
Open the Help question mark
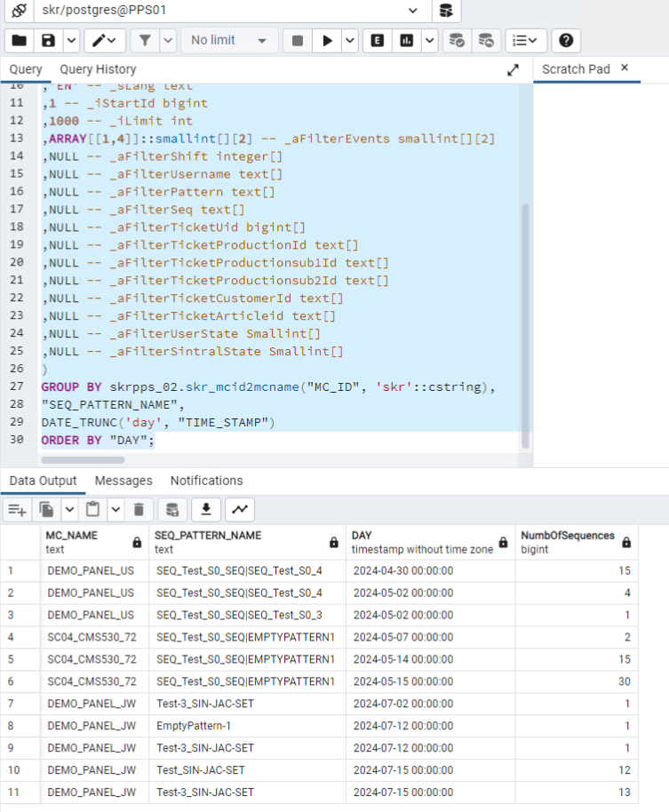pos(566,40)
